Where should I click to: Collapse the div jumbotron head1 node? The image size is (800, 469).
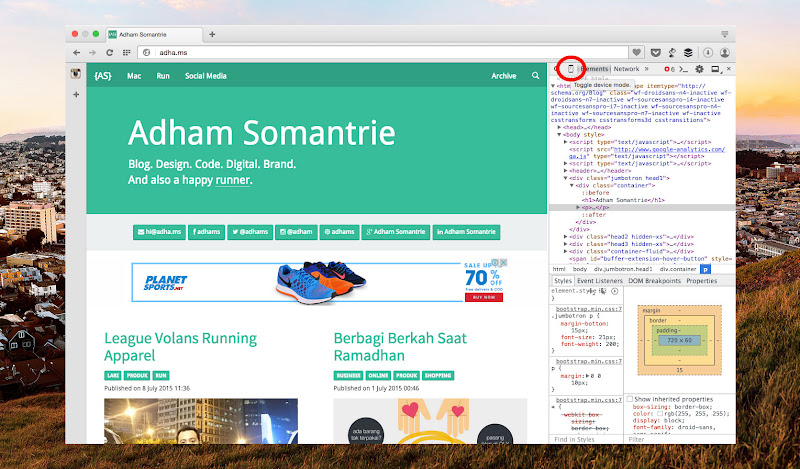565,178
